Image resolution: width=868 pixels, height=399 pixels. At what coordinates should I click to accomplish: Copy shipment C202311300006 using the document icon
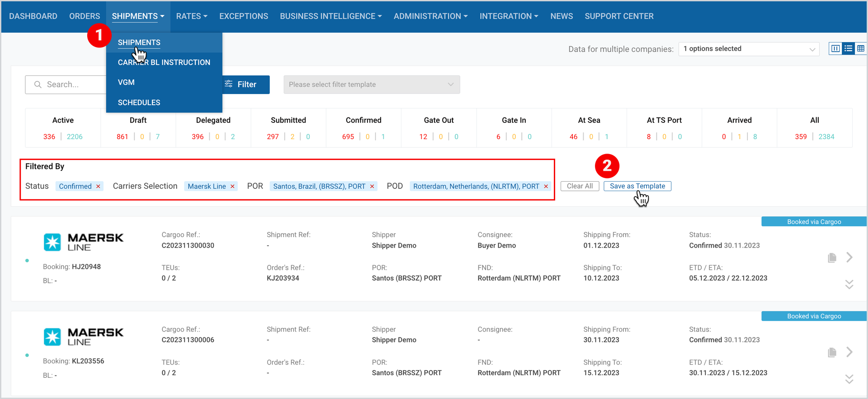[832, 352]
